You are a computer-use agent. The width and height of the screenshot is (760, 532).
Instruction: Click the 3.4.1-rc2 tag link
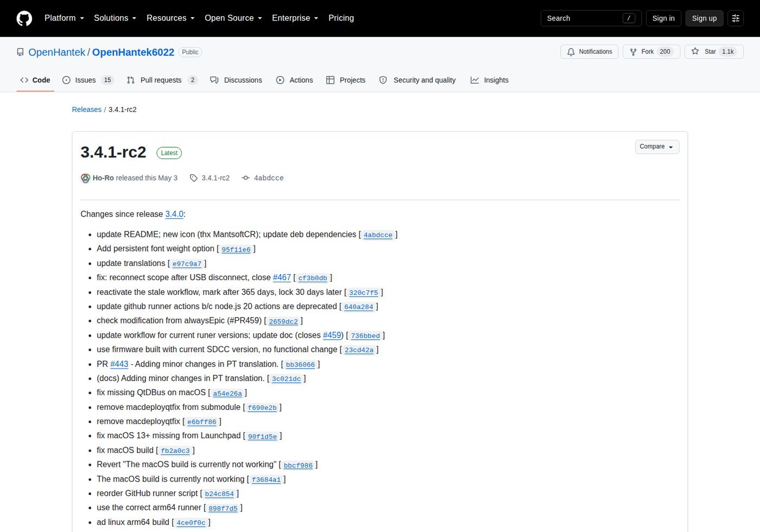click(216, 178)
